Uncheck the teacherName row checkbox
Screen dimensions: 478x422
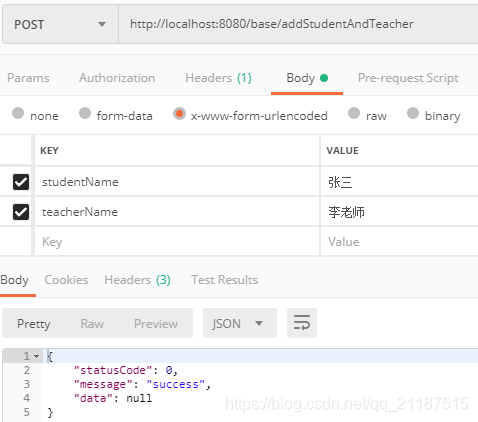(21, 212)
